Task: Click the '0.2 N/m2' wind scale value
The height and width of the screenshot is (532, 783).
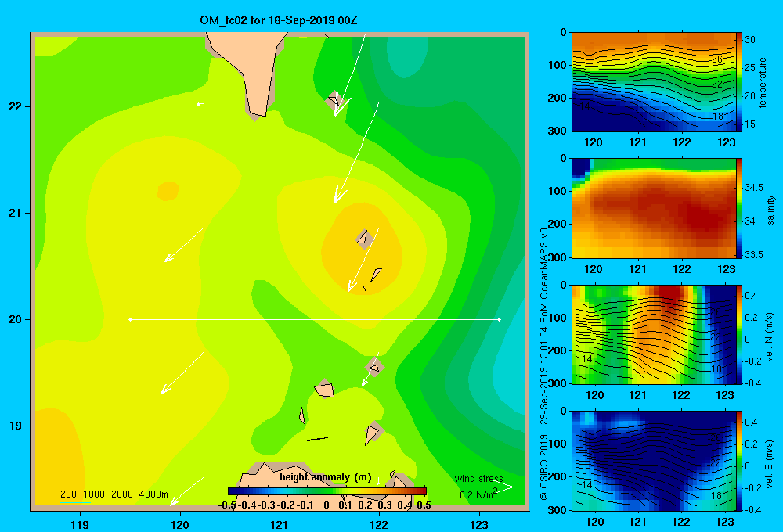Action: (x=478, y=494)
